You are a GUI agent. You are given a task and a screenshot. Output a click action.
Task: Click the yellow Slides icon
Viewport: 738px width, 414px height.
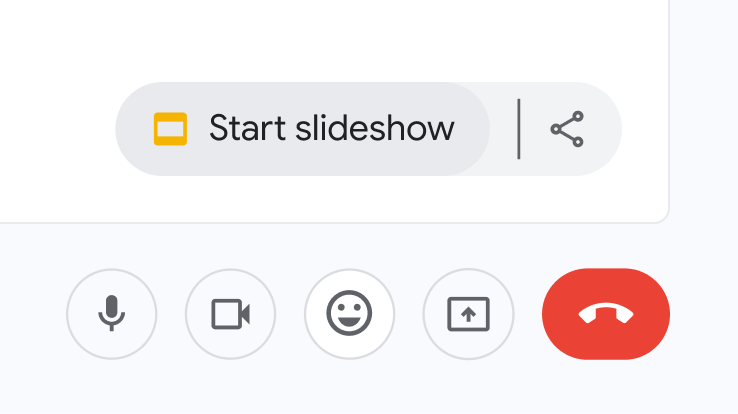170,129
